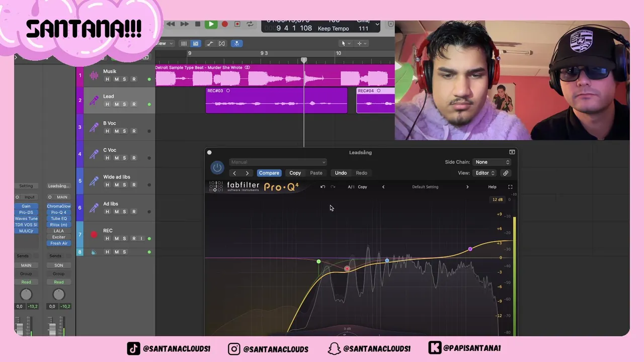Click the Rewind transport button
The height and width of the screenshot is (362, 644).
pyautogui.click(x=171, y=24)
